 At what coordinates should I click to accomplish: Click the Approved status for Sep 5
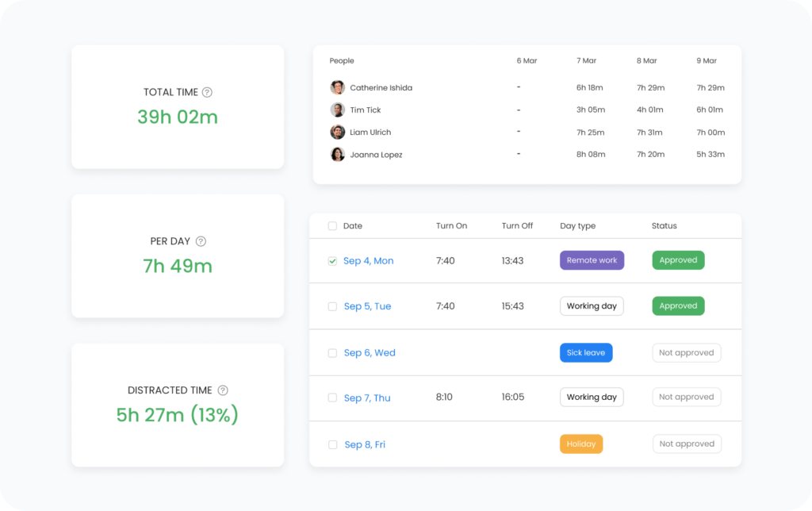tap(678, 305)
